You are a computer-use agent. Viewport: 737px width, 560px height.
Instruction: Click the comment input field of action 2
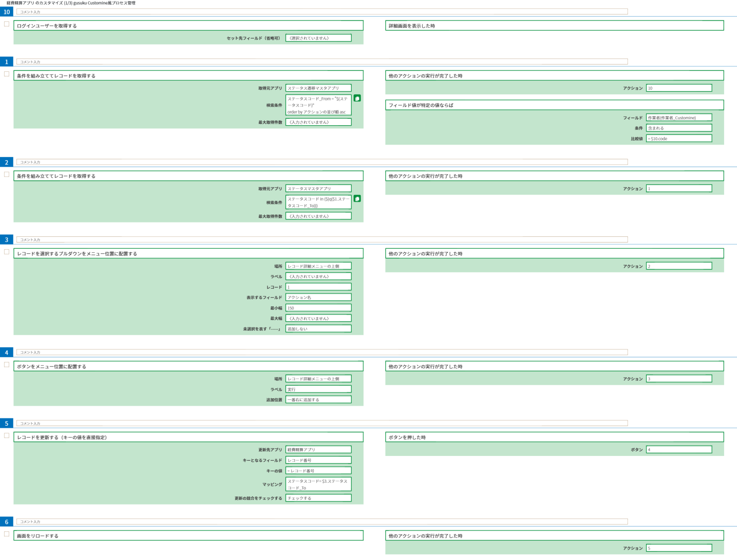(322, 162)
